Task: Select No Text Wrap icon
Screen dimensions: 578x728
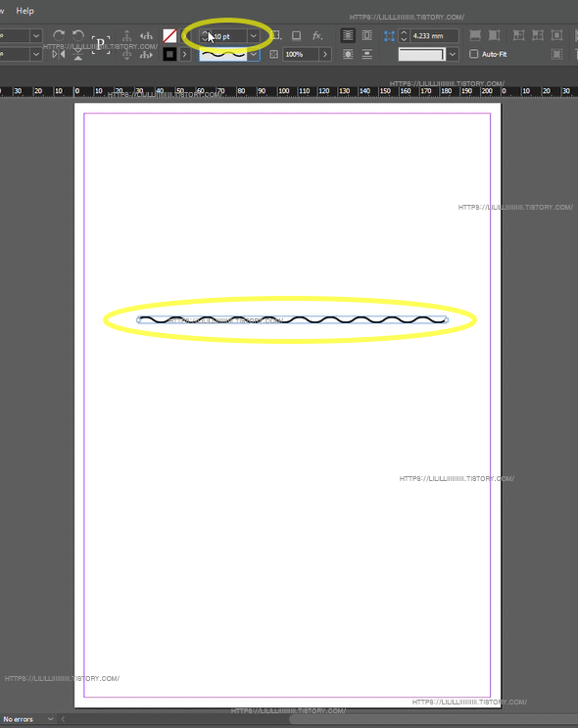Action: pos(348,35)
